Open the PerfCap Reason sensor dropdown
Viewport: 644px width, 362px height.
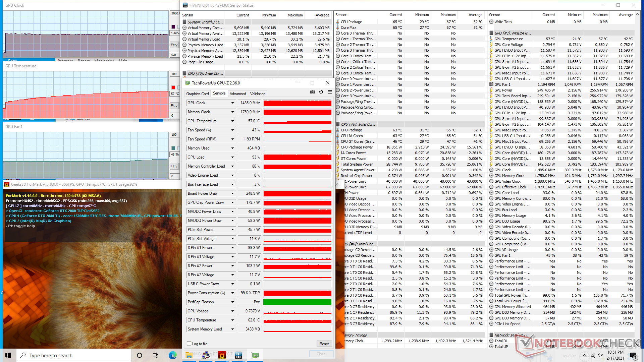pyautogui.click(x=232, y=302)
